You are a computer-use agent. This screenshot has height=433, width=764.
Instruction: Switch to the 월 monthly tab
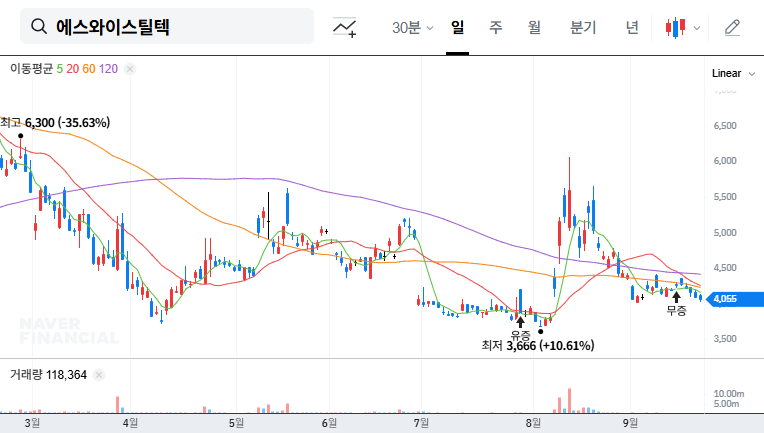pos(534,27)
